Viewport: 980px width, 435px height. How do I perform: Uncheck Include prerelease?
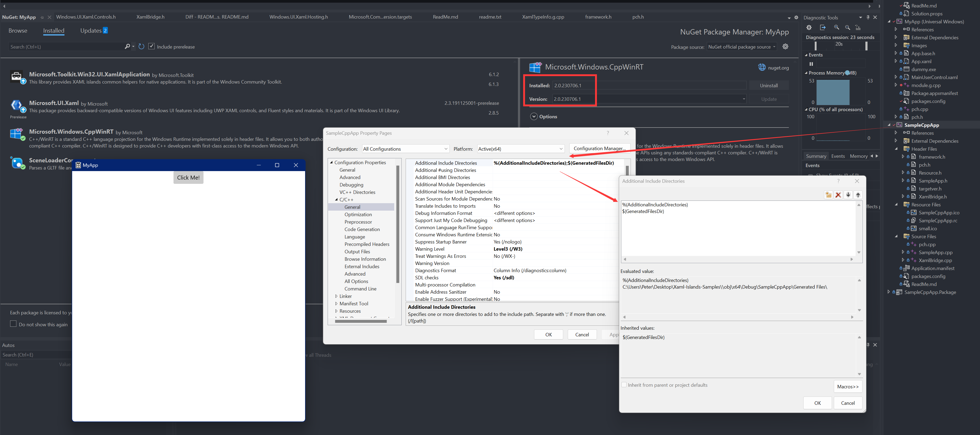click(151, 46)
